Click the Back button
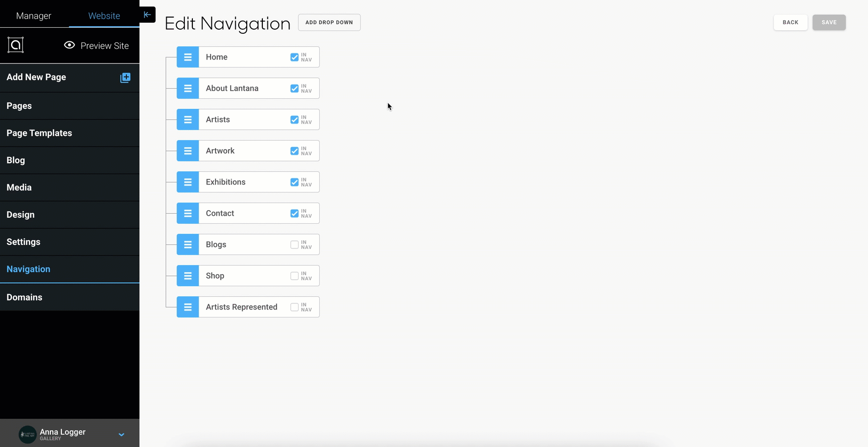868x447 pixels. click(790, 22)
